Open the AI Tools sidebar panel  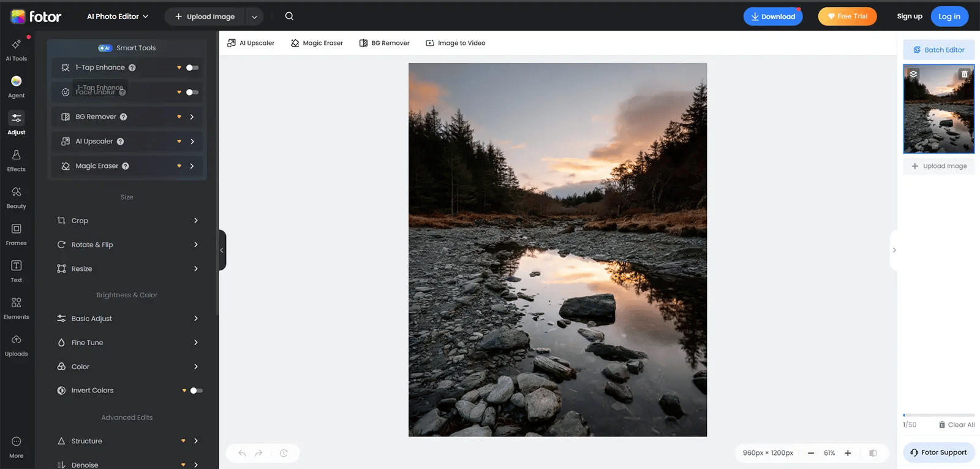coord(17,50)
